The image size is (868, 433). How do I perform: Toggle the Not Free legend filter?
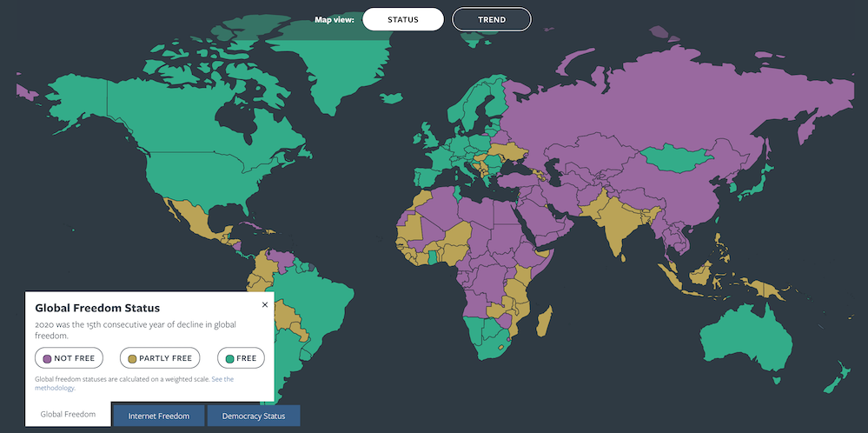(x=69, y=357)
